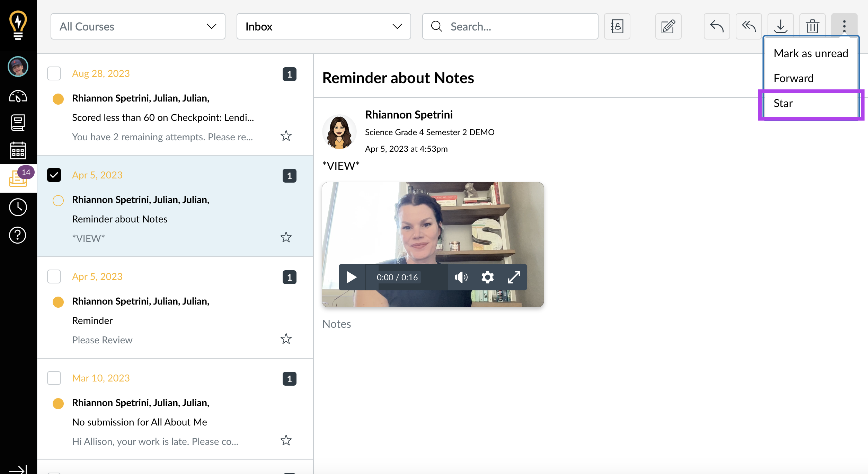This screenshot has height=474, width=868.
Task: Click message count badge on Mar 10 message
Action: tap(290, 379)
